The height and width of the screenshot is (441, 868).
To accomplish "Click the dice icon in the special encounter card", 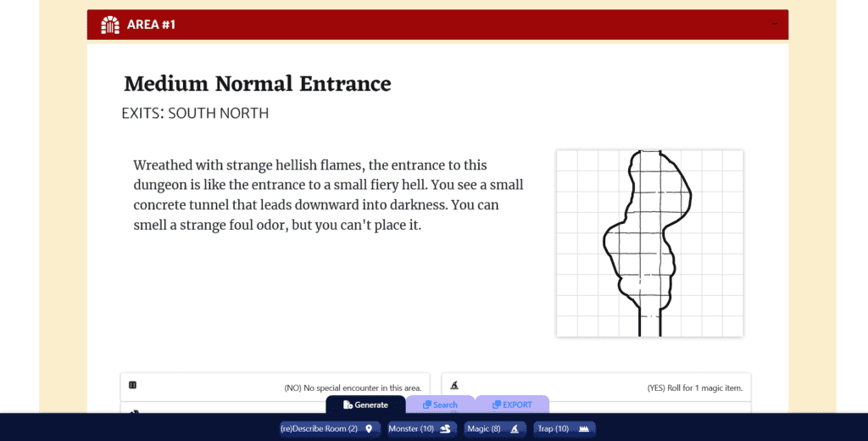I will pos(133,385).
